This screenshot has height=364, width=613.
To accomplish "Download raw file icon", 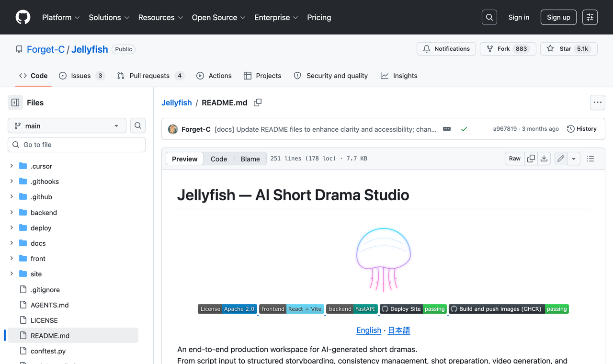I will click(544, 159).
